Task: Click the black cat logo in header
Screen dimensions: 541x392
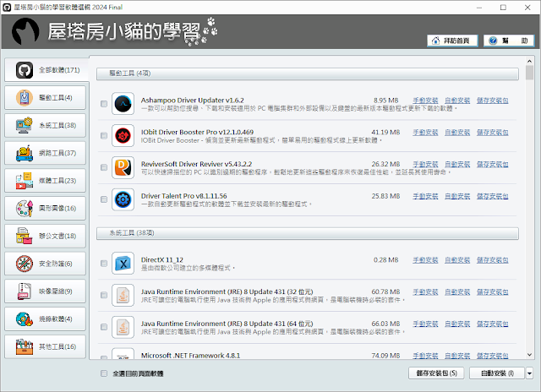Action: tap(25, 31)
